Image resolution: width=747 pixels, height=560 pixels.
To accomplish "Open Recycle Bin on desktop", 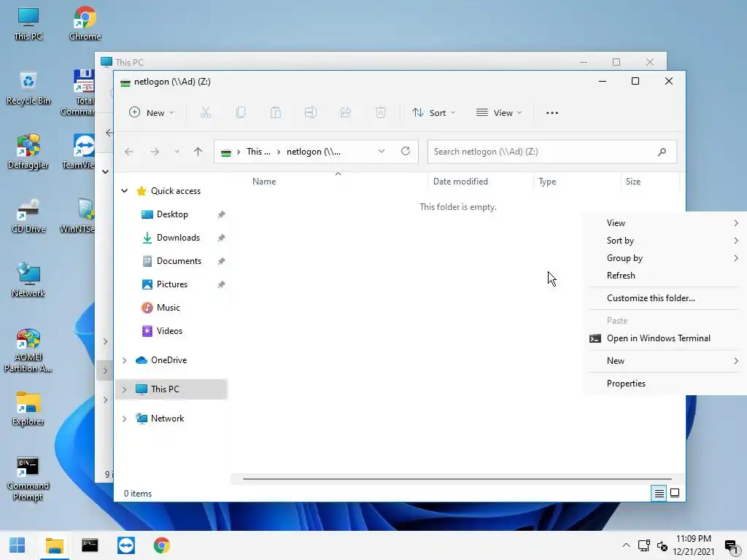I will point(28,88).
